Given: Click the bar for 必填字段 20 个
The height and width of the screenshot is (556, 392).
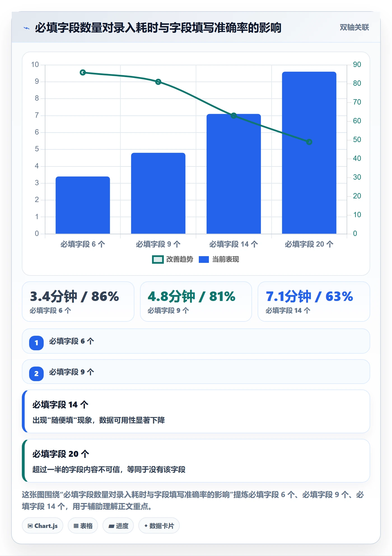Looking at the screenshot, I should (x=309, y=153).
